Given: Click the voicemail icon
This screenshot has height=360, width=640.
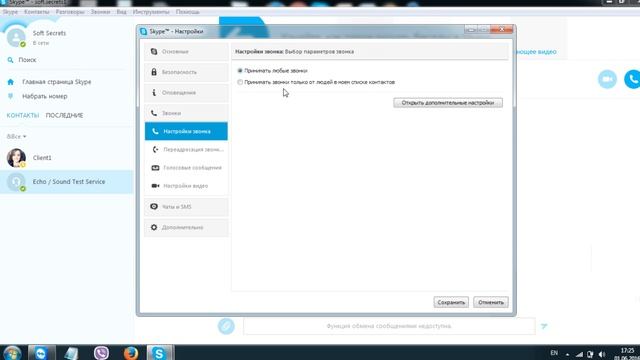Looking at the screenshot, I should point(155,168).
